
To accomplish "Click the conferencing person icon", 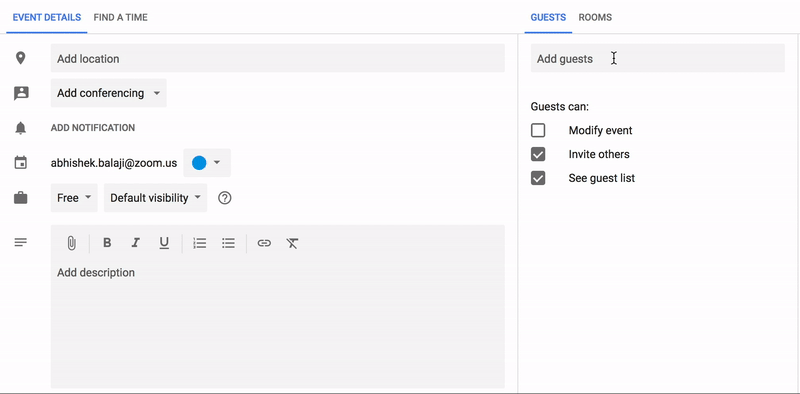I will [x=21, y=93].
